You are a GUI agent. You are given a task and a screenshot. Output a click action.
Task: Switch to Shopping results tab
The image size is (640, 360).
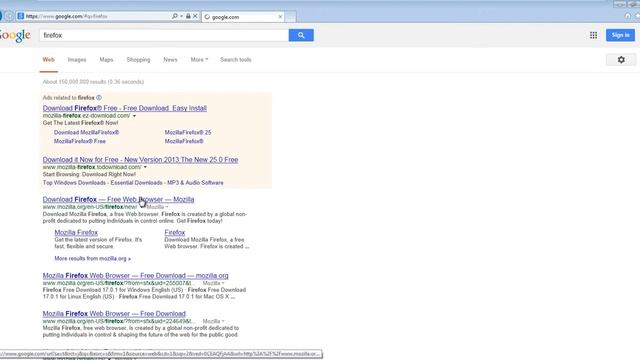138,60
